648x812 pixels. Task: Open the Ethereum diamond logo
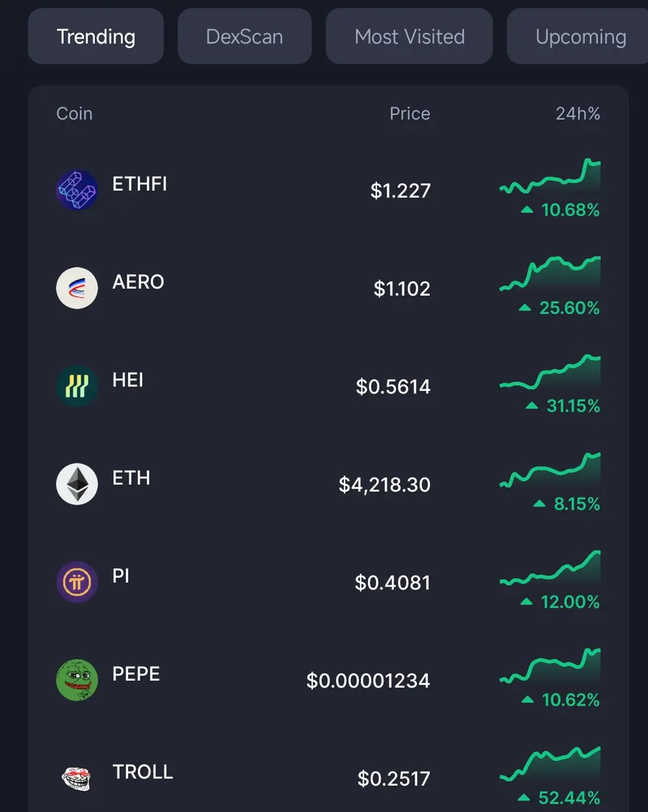pos(77,484)
